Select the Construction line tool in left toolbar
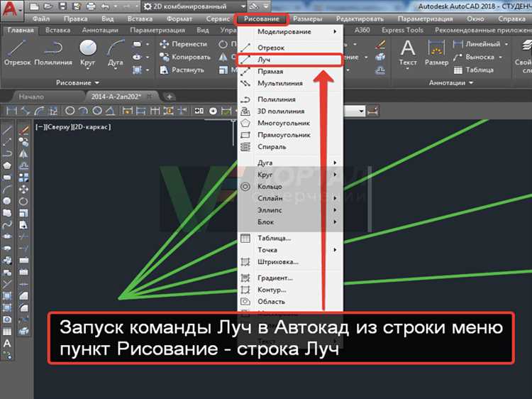 click(x=7, y=142)
